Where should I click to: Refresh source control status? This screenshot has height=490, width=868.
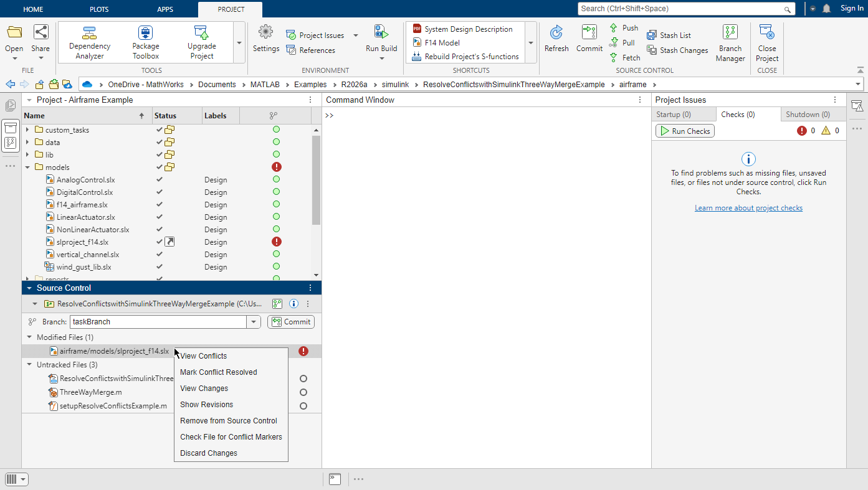556,39
